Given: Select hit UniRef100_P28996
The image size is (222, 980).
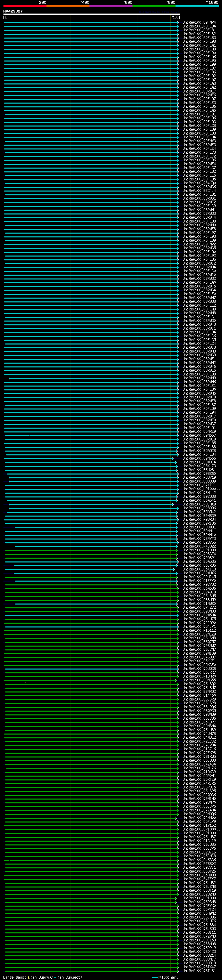Looking at the screenshot, I should click(199, 508).
